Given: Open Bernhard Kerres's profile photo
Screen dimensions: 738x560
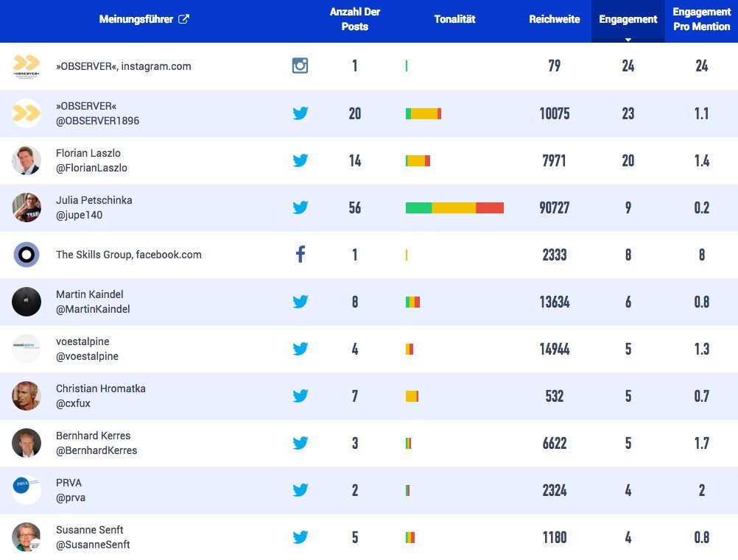Looking at the screenshot, I should (27, 443).
